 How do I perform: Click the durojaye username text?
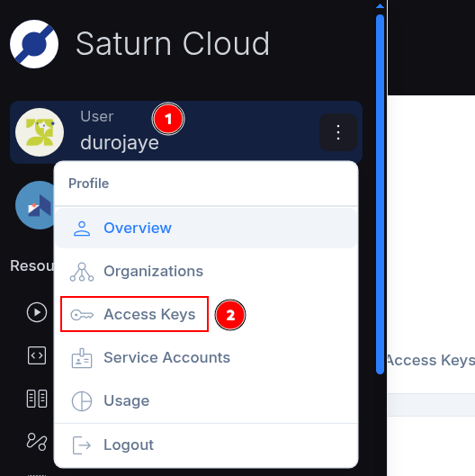click(x=120, y=143)
